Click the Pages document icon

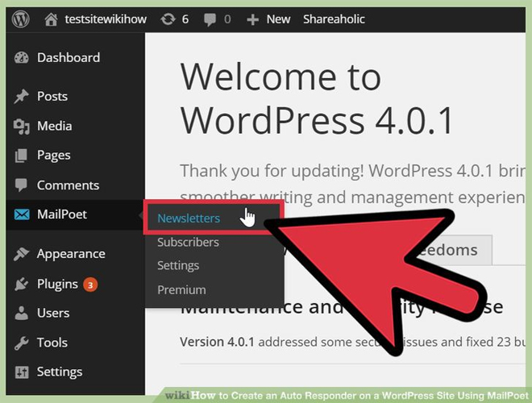coord(22,156)
